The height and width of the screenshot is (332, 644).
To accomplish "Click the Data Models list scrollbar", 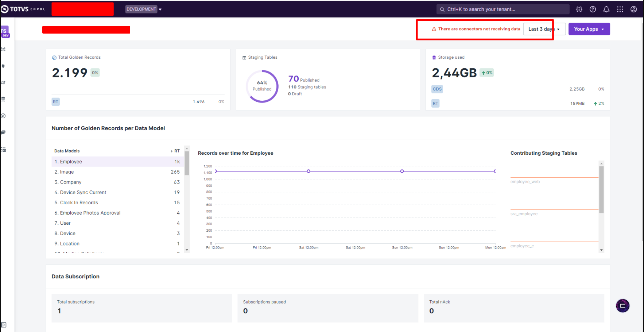I will [x=187, y=163].
